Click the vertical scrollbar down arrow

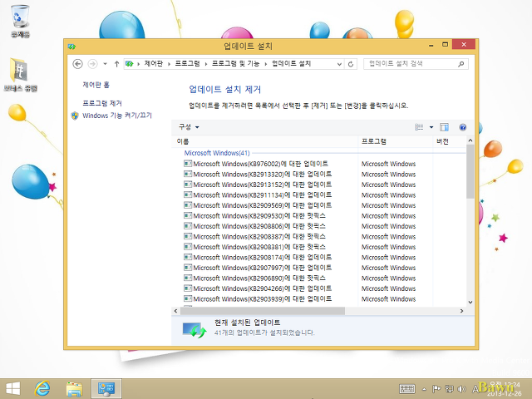click(470, 302)
